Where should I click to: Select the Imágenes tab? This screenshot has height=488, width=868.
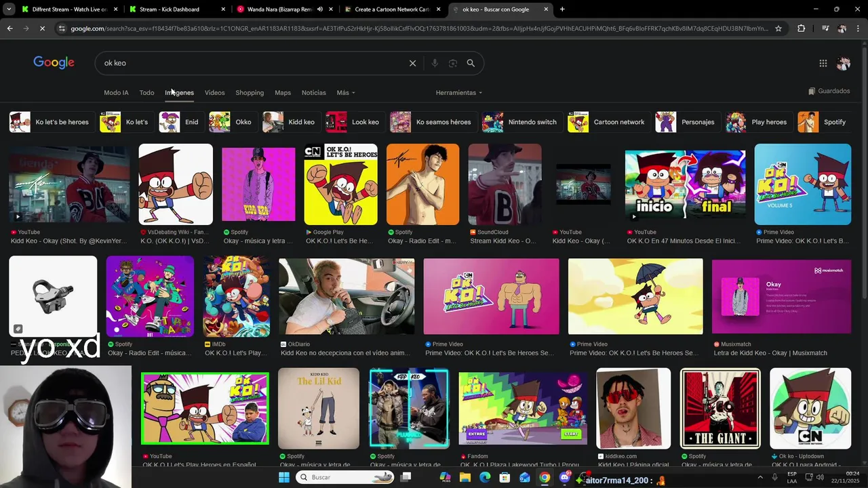[x=179, y=93]
